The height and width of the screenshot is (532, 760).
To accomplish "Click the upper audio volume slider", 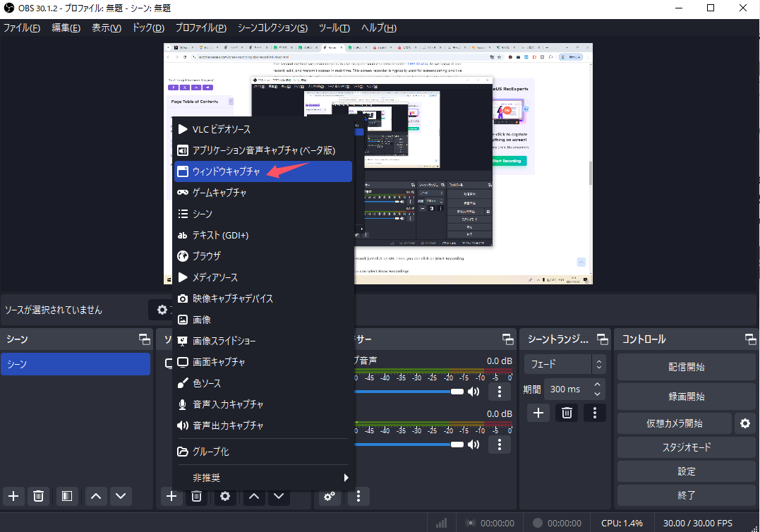I will pos(409,392).
